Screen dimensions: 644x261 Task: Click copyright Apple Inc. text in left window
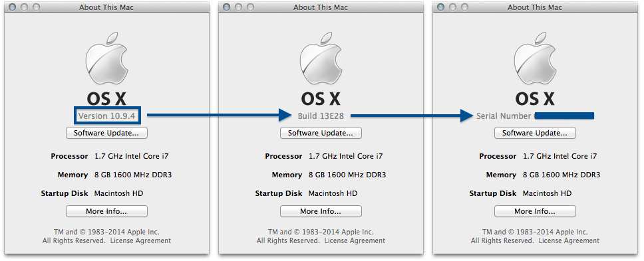pos(106,232)
